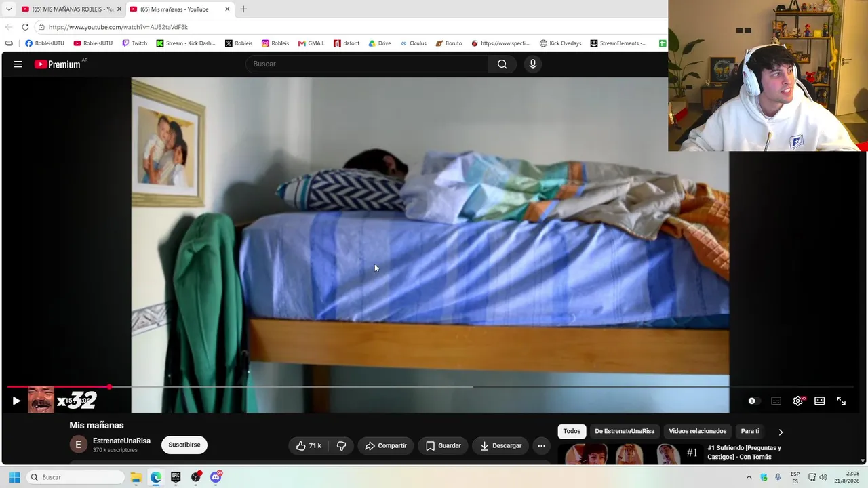The image size is (868, 488).
Task: Click the YouTube search magnifier button
Action: point(502,64)
